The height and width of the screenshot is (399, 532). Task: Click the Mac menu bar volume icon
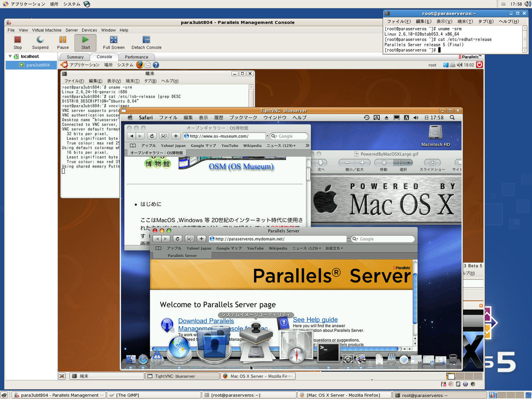click(x=416, y=118)
